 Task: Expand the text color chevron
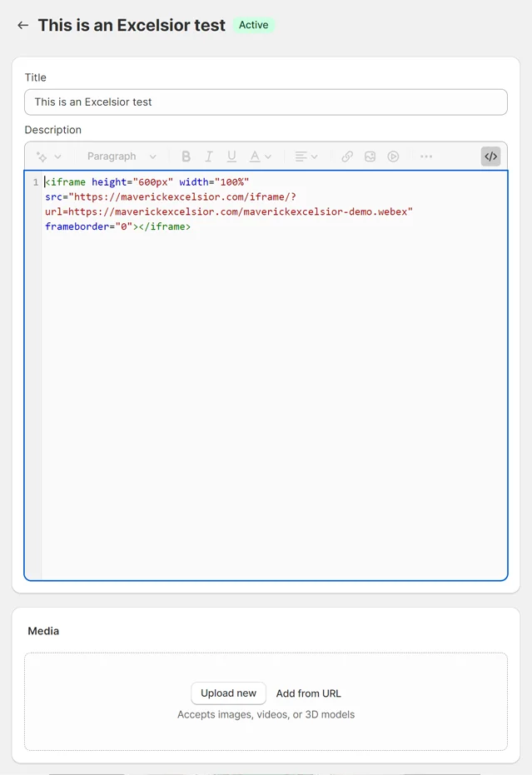268,156
